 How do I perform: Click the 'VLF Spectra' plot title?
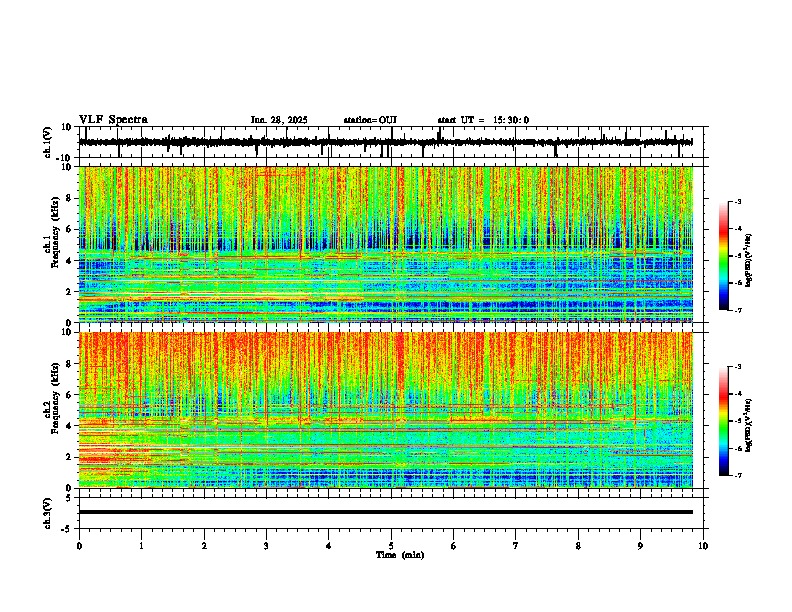[113, 120]
